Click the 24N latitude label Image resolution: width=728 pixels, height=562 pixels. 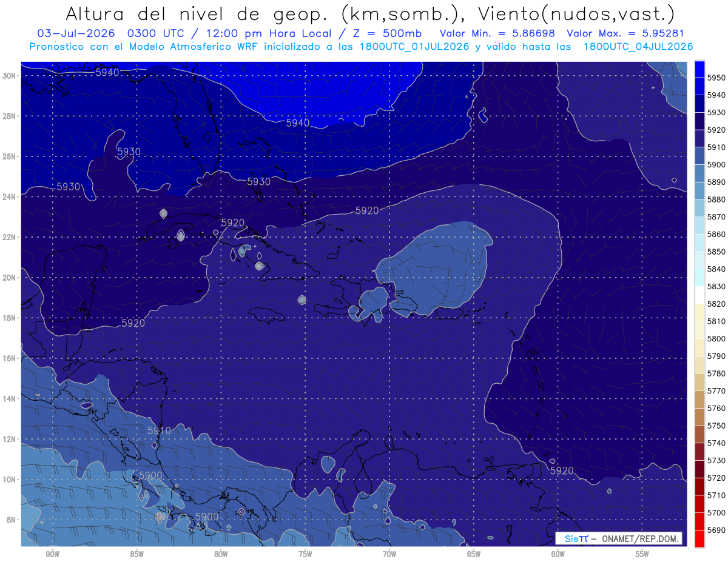point(9,196)
